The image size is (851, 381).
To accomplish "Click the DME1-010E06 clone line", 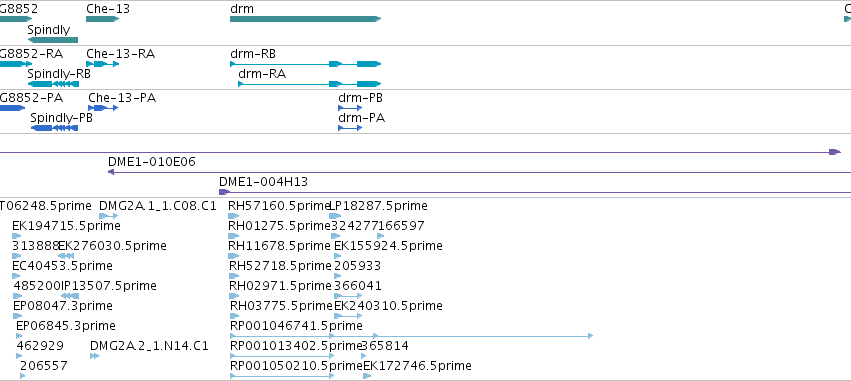I will (x=479, y=172).
